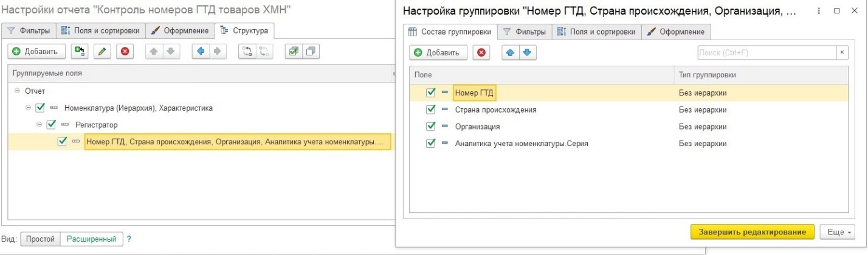Delete field with red icon in grouping dialog

pos(481,53)
